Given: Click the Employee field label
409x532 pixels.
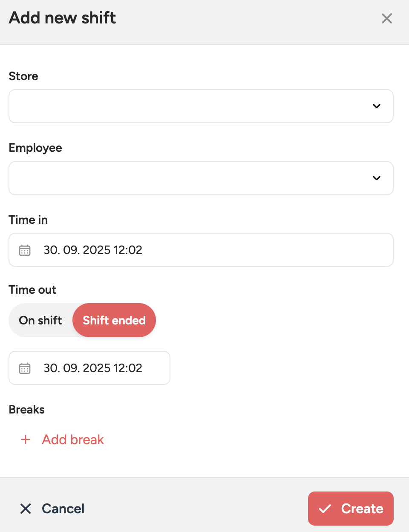Looking at the screenshot, I should pos(35,148).
